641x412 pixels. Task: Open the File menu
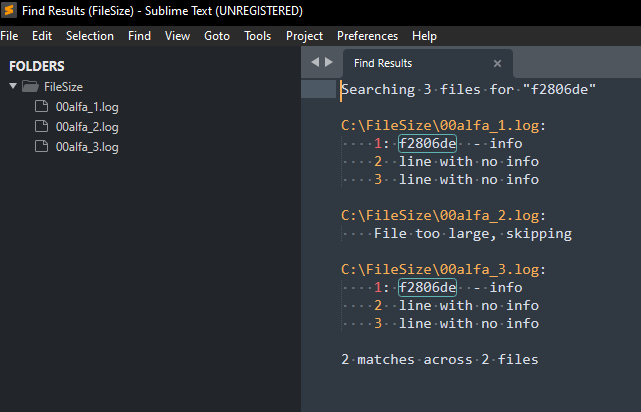tap(9, 36)
